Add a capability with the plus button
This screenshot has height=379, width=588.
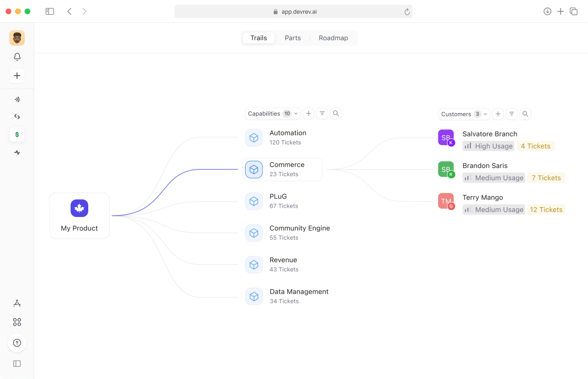click(308, 113)
